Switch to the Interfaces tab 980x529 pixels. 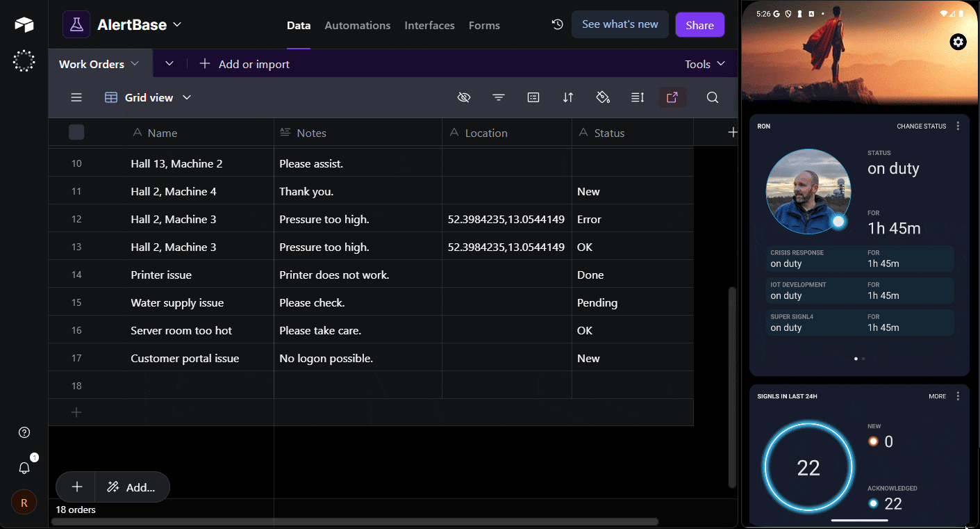429,25
